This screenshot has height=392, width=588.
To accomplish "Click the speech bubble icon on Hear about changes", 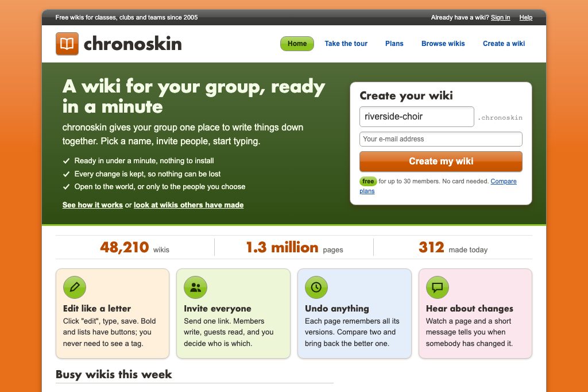I will (x=437, y=287).
